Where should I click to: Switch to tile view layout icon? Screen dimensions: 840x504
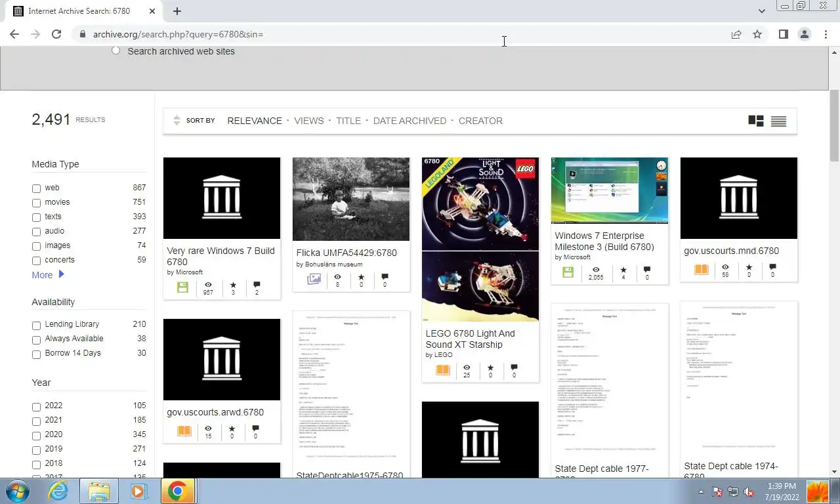coord(756,121)
